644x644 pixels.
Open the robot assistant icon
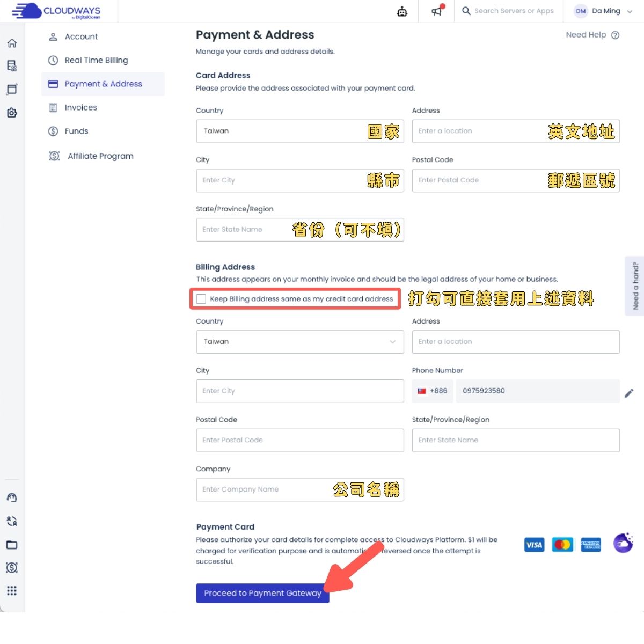pyautogui.click(x=402, y=11)
